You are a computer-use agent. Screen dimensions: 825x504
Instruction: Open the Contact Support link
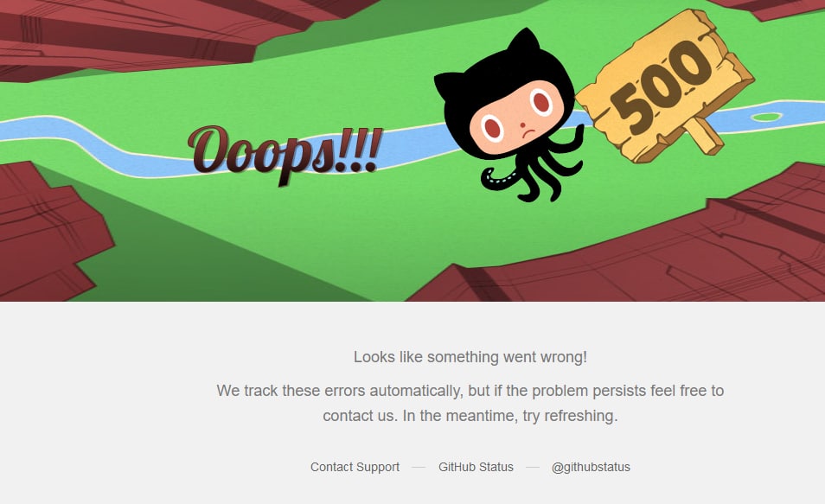(355, 467)
